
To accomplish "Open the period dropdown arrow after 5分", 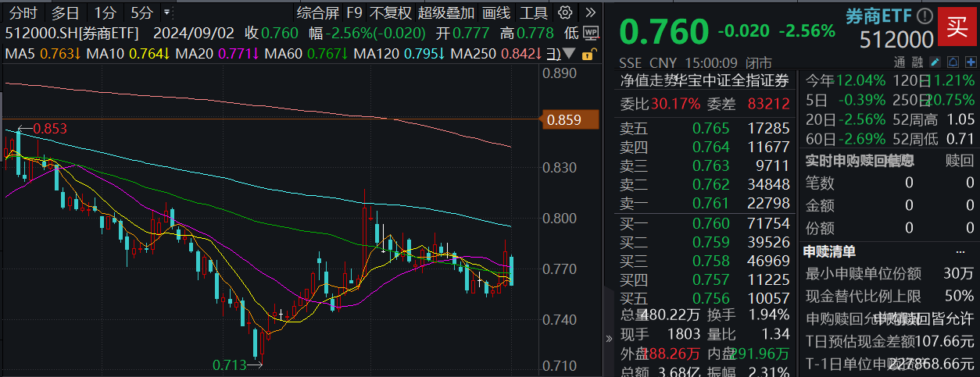I will (166, 12).
